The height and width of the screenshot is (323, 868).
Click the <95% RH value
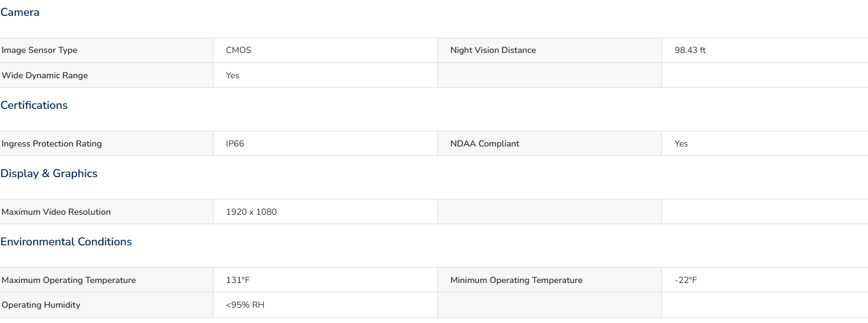click(245, 305)
